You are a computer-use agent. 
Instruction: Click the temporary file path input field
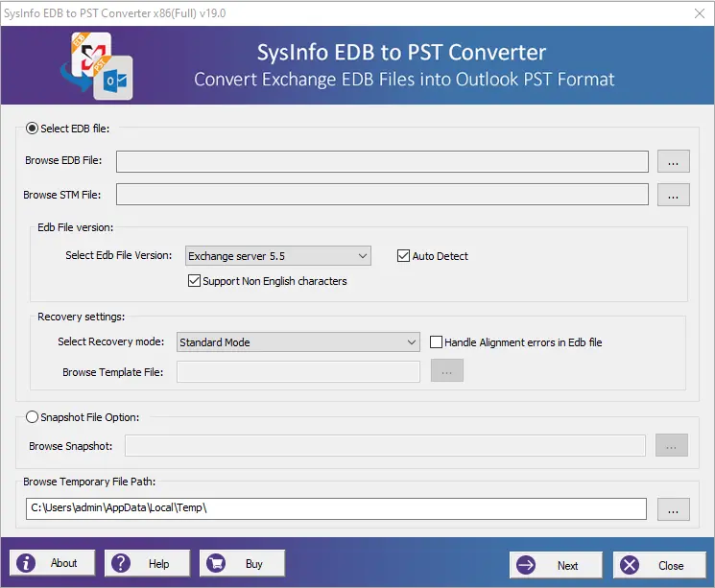point(336,508)
